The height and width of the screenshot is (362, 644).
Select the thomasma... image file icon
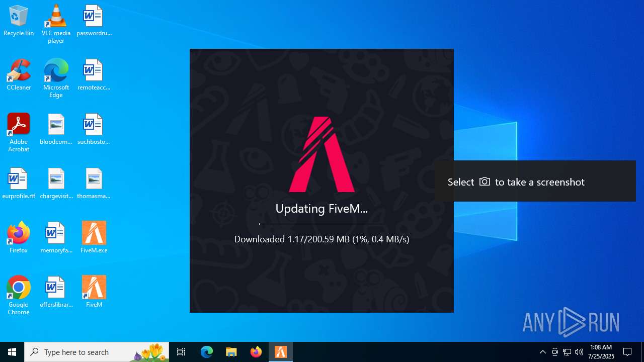tap(94, 184)
